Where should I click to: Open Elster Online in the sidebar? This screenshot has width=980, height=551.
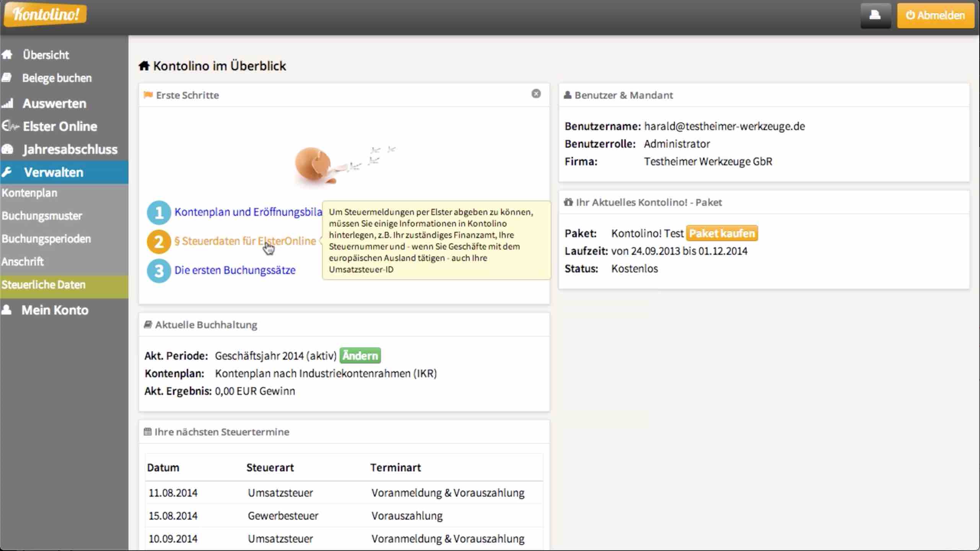click(x=60, y=126)
